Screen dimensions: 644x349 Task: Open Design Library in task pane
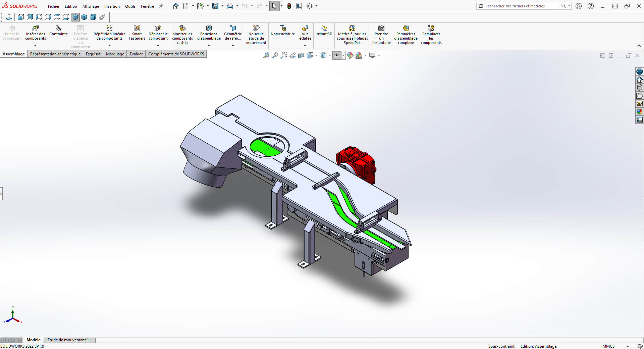coord(640,88)
